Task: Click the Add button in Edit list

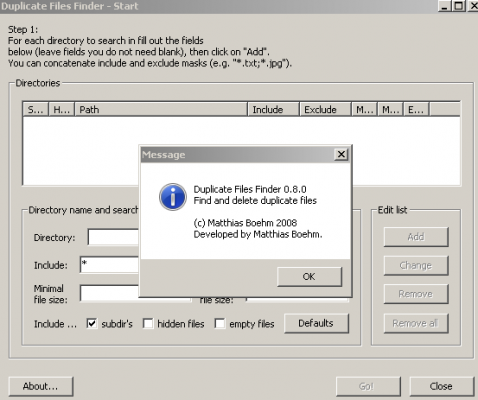Action: (416, 237)
